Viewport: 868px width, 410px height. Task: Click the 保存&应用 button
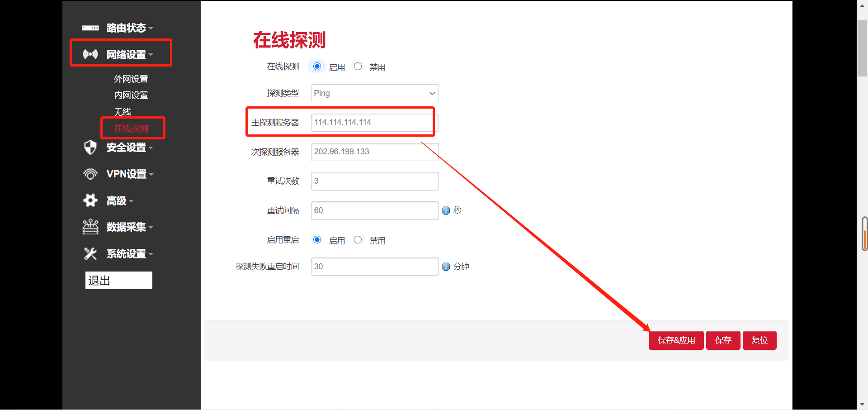coord(676,340)
